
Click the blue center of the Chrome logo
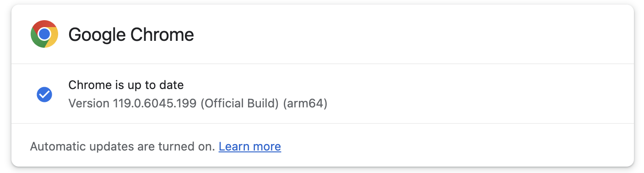44,34
